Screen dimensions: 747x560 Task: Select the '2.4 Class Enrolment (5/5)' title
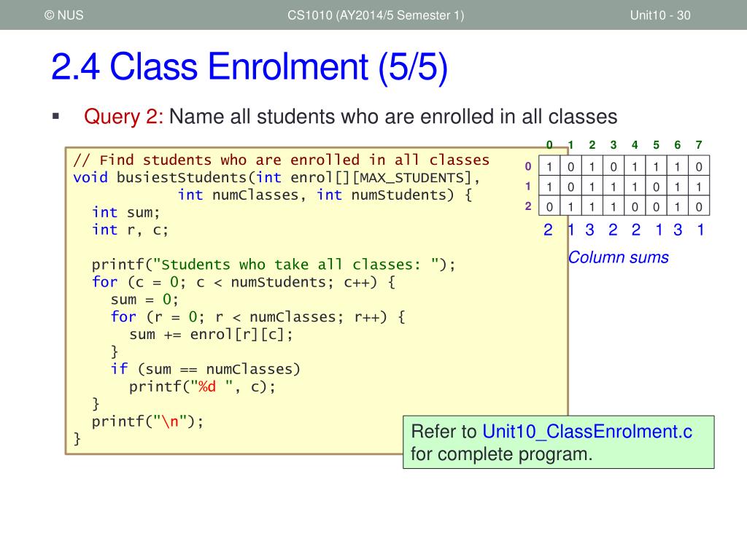(249, 66)
